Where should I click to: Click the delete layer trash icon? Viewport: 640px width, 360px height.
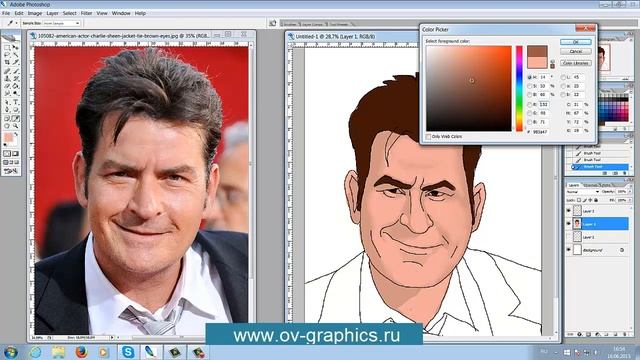coord(624,334)
